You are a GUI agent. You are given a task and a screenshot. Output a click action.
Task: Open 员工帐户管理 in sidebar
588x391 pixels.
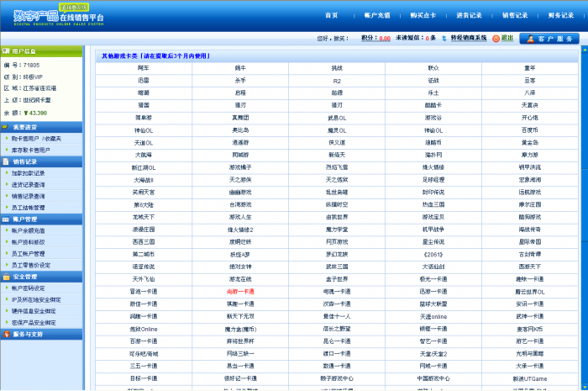point(28,254)
